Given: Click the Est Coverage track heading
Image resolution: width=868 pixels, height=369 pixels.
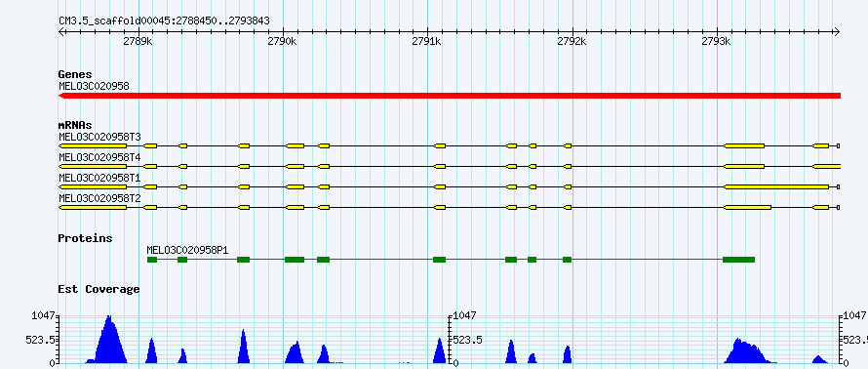Looking at the screenshot, I should click(99, 289).
